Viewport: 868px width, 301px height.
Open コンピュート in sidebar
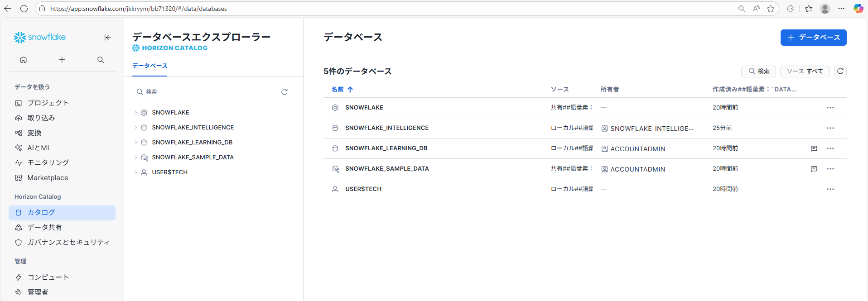(x=62, y=277)
